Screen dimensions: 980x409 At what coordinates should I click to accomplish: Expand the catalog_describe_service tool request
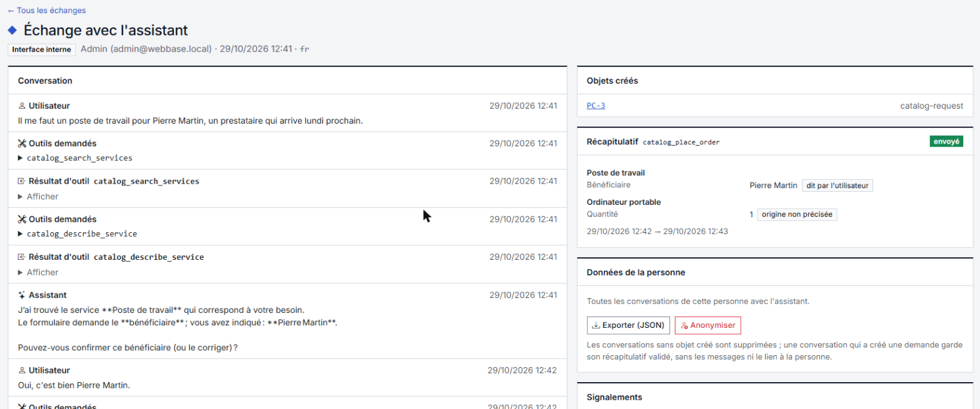[77, 234]
